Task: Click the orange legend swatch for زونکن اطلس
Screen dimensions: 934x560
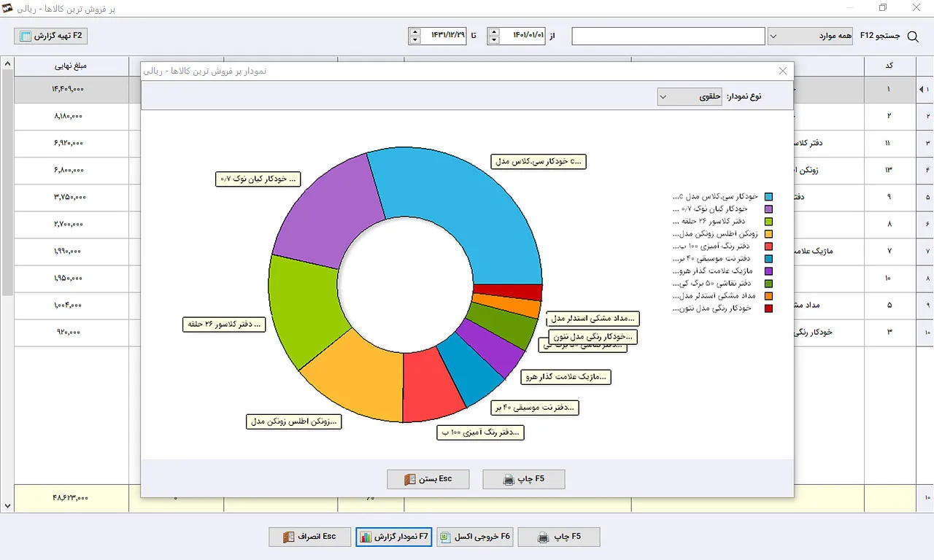Action: 768,234
